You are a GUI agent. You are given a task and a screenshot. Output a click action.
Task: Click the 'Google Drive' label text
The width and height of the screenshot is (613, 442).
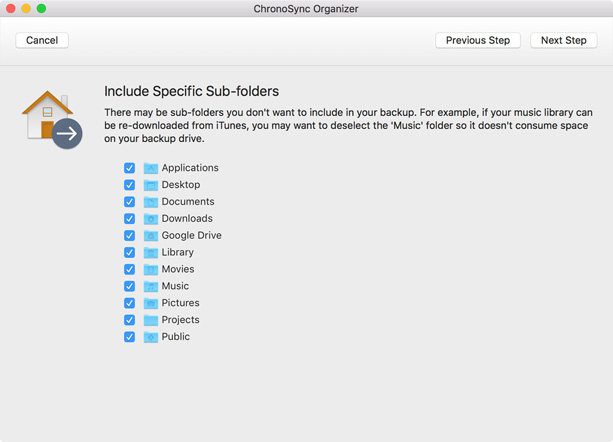192,236
